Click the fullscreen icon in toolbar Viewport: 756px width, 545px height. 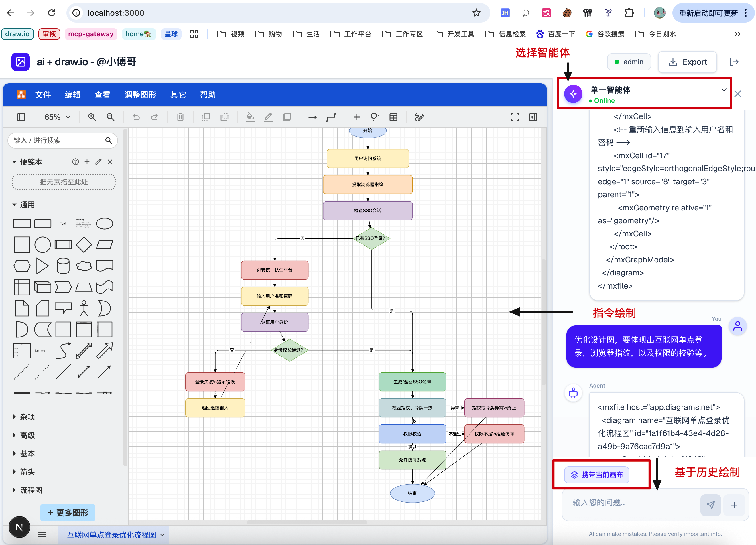[x=515, y=117]
